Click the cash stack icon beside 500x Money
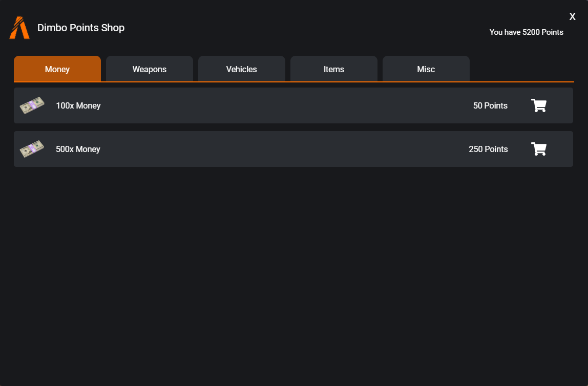 point(32,149)
